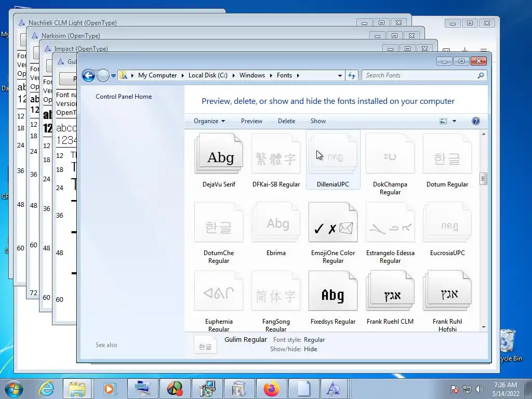Open the Recycle Bin on the desktop

(509, 344)
